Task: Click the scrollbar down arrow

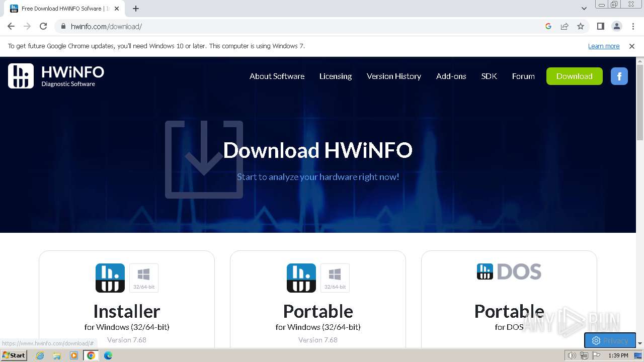Action: click(640, 343)
